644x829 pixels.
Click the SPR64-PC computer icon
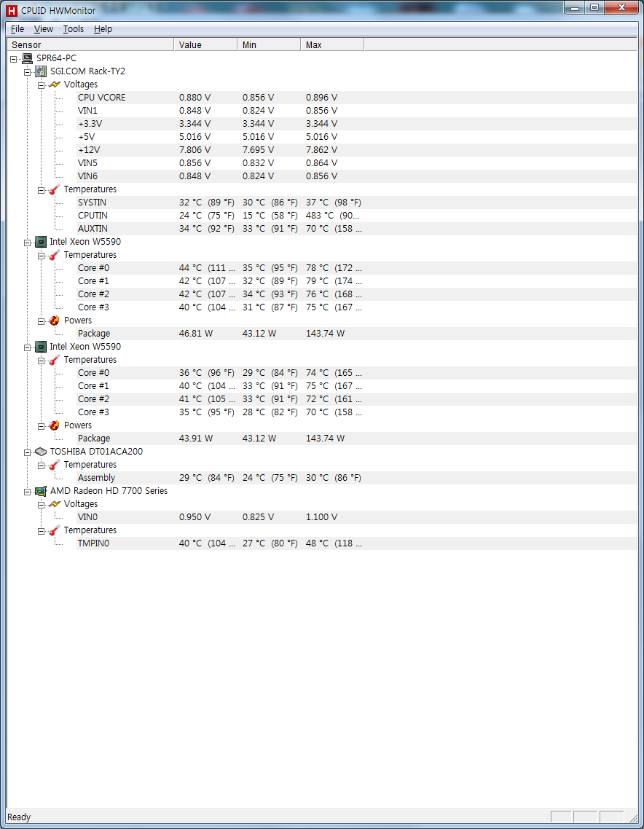click(x=28, y=58)
